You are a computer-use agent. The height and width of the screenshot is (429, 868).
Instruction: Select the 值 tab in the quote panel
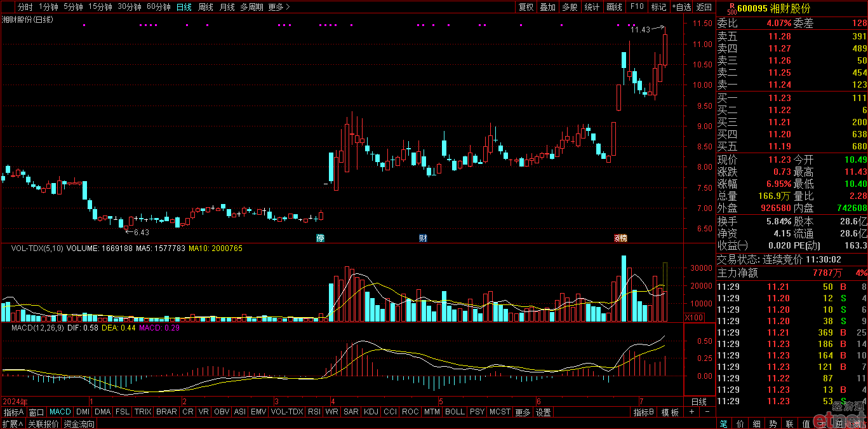(806, 423)
